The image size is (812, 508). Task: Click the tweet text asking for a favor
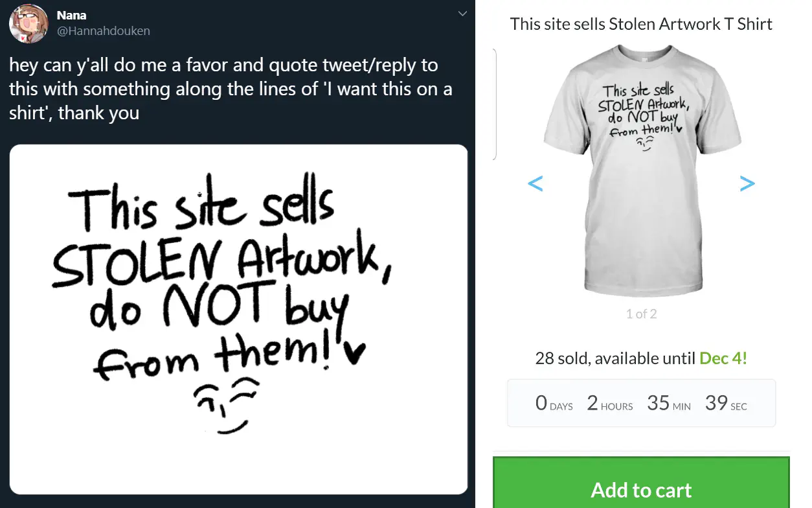tap(230, 89)
